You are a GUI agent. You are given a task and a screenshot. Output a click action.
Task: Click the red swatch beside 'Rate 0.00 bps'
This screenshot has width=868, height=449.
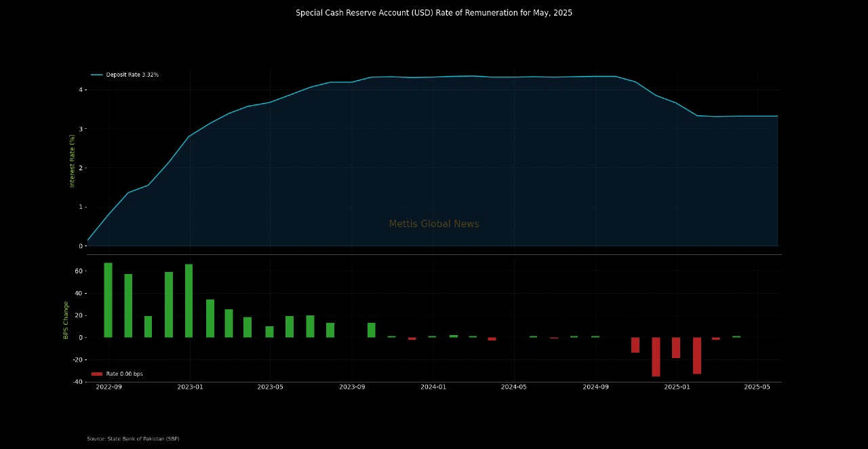97,374
